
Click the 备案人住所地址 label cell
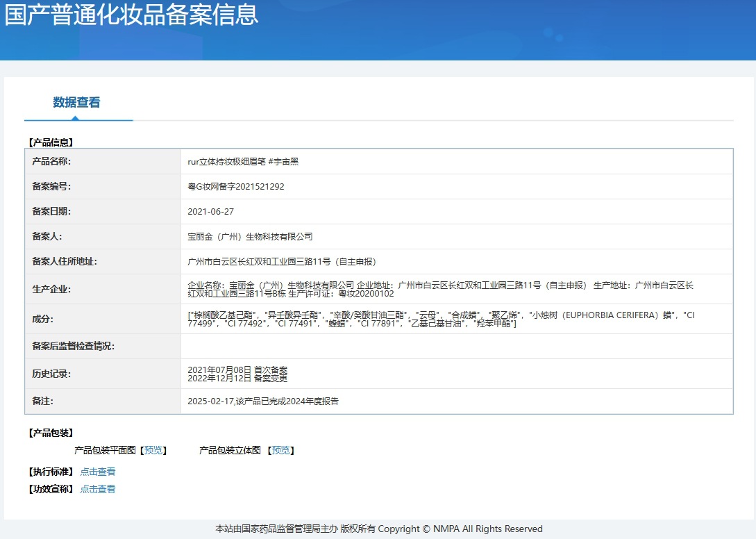103,262
